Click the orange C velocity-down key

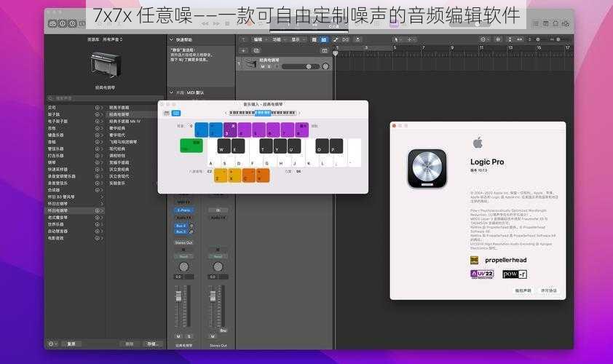[x=249, y=175]
